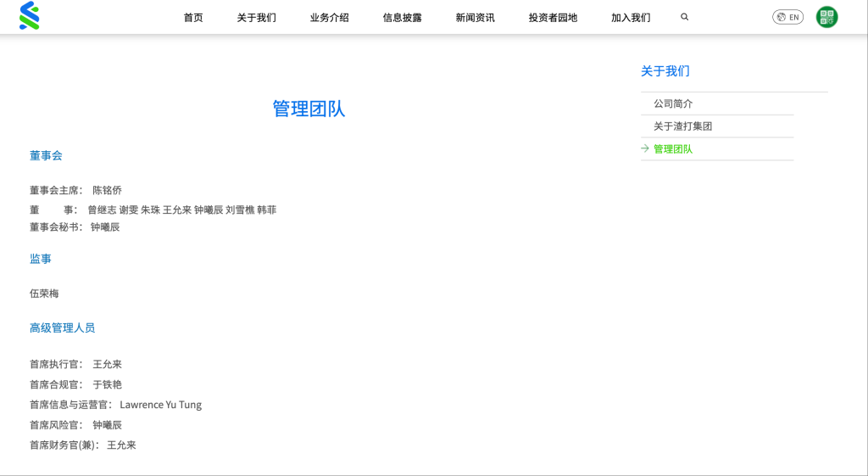Click the 关于我们 sidebar heading
This screenshot has width=868, height=476.
665,71
